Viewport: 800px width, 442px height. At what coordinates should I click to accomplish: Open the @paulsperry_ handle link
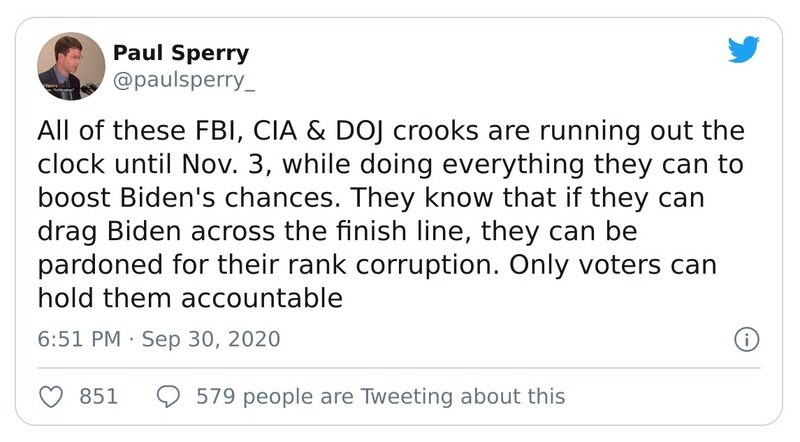click(185, 81)
